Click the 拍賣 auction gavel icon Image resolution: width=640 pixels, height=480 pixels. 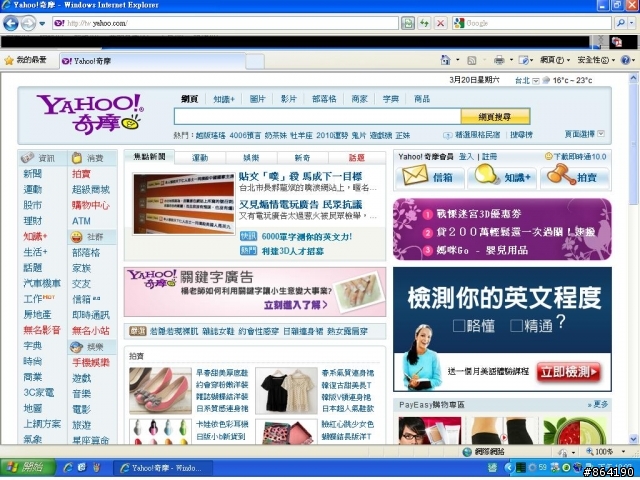[x=560, y=175]
